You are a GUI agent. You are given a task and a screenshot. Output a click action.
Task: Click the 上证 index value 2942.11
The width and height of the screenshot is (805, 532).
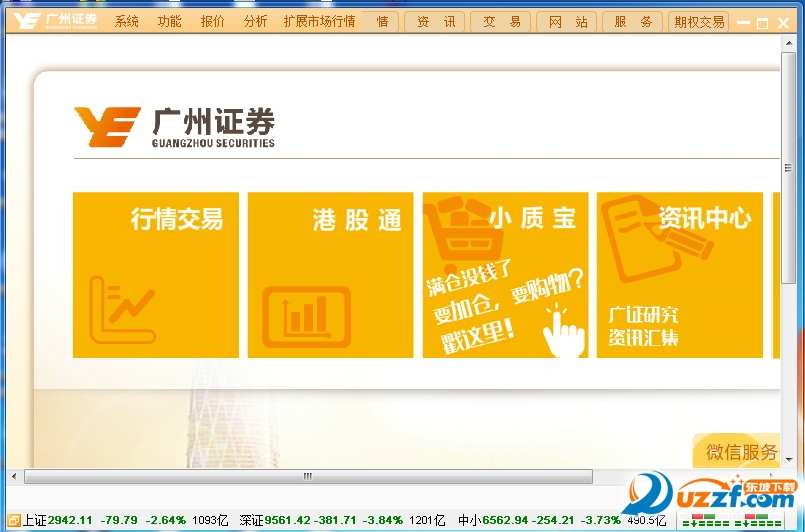click(70, 520)
